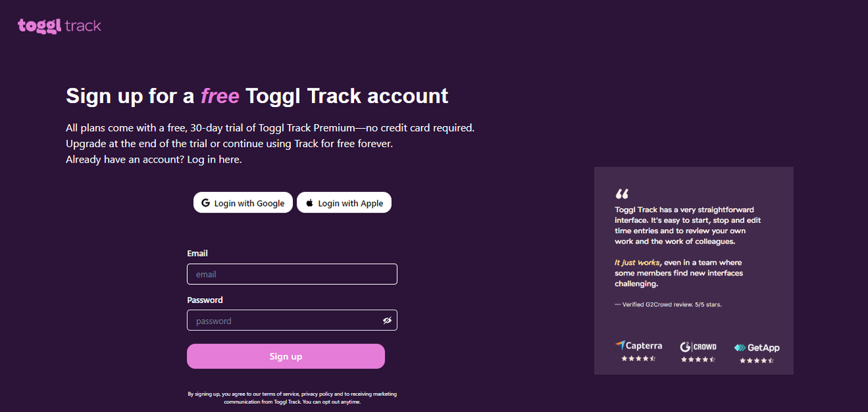The width and height of the screenshot is (868, 412).
Task: Click the Capterra logo
Action: tap(639, 346)
